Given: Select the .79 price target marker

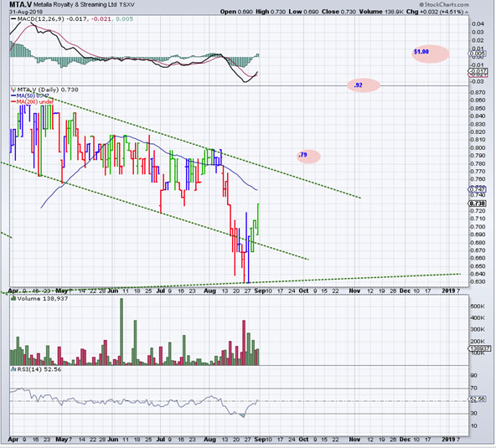Looking at the screenshot, I should click(x=308, y=156).
